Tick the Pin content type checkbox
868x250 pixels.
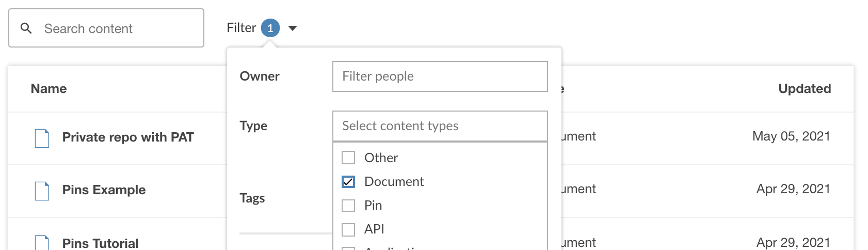(349, 205)
